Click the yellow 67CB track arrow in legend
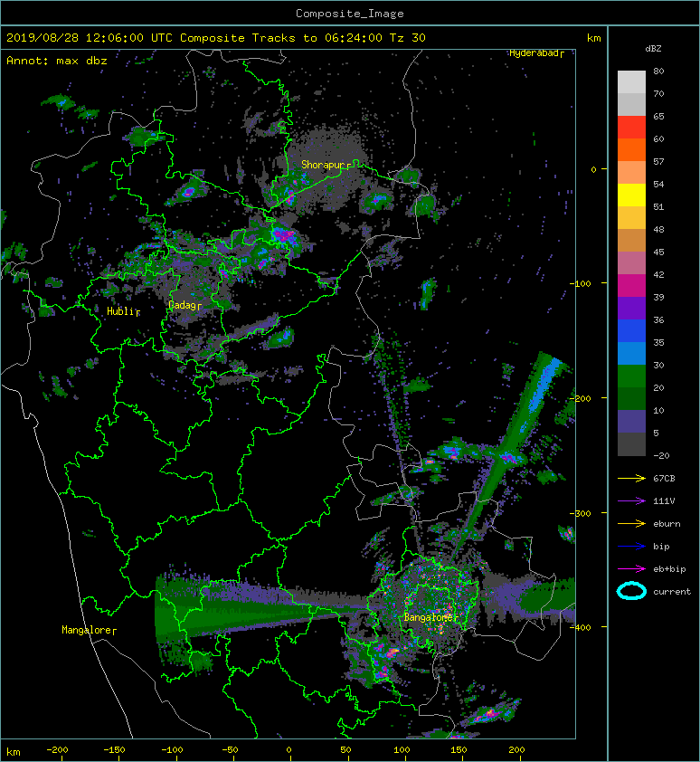This screenshot has width=700, height=762. [x=631, y=478]
